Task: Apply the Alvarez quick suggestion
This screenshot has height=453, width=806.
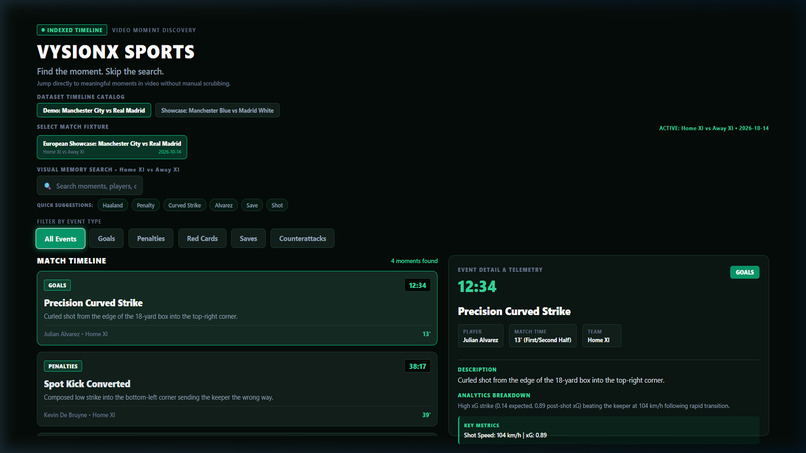Action: point(224,205)
